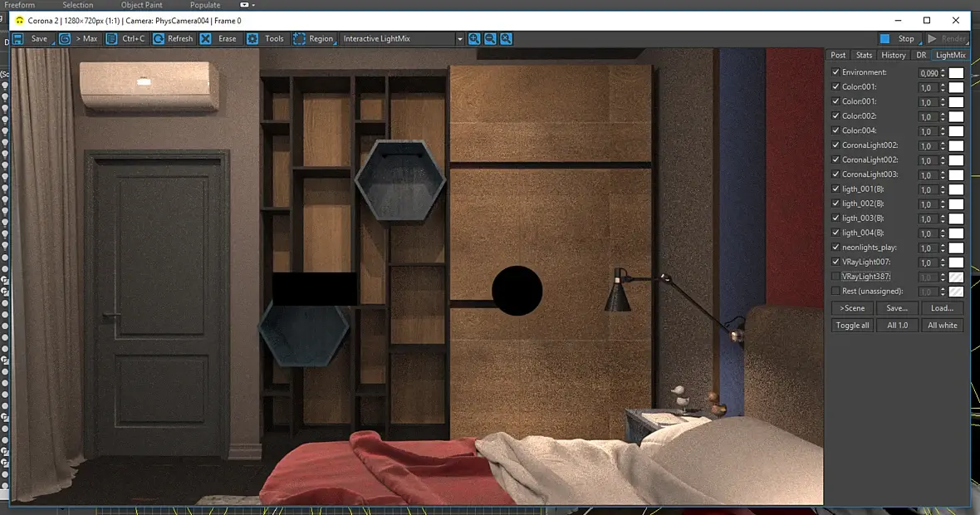Image resolution: width=980 pixels, height=515 pixels.
Task: Click the Save... LightMix button
Action: [897, 308]
